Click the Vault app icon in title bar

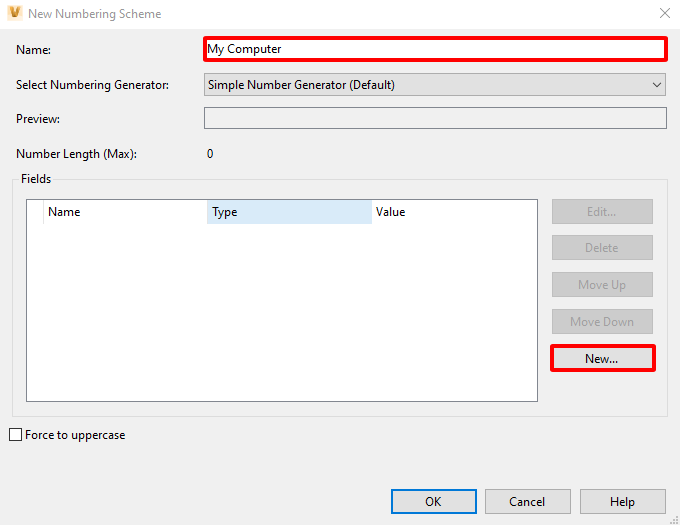click(x=15, y=13)
